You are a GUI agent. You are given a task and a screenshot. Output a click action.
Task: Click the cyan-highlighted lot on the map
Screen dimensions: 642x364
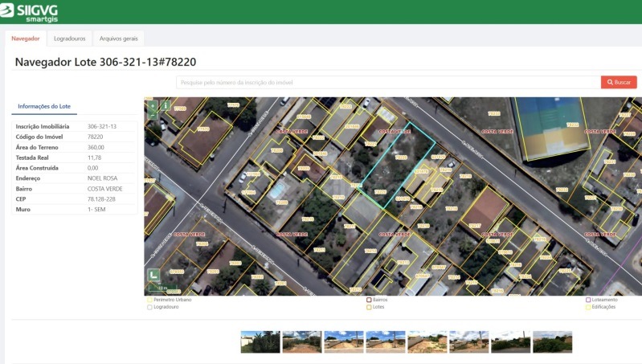tap(397, 166)
